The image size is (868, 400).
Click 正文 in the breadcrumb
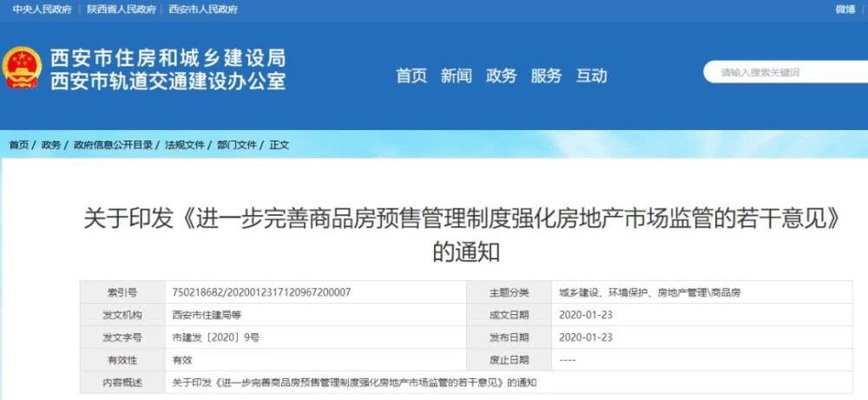pyautogui.click(x=279, y=145)
